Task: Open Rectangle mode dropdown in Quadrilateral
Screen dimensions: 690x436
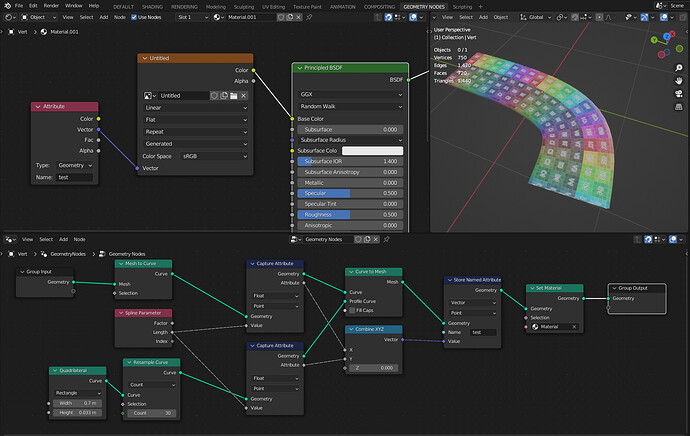Action: pos(77,393)
